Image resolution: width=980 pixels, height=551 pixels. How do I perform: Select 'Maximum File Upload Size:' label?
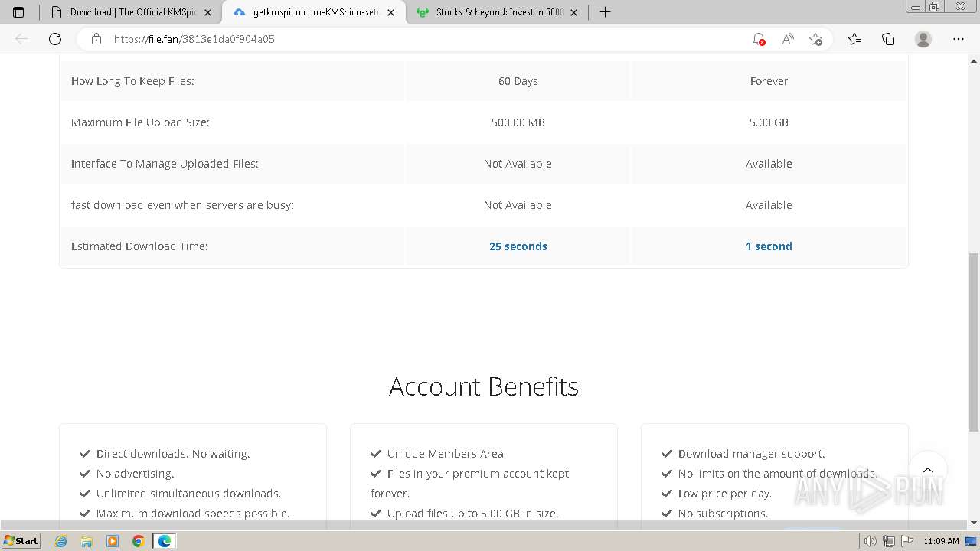point(140,122)
